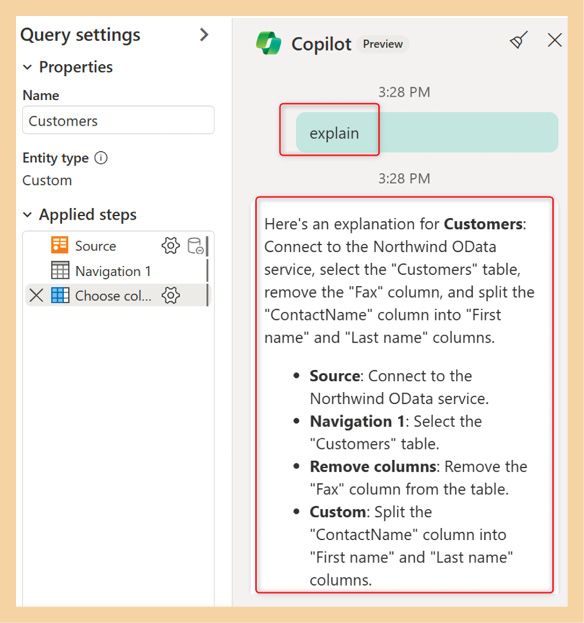Viewport: 584px width, 623px height.
Task: Click the 'Navigation 1' bullet label
Action: tap(357, 421)
